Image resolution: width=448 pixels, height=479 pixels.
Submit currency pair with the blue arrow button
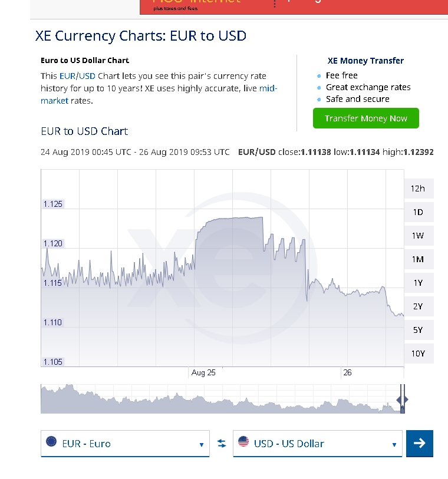click(420, 443)
